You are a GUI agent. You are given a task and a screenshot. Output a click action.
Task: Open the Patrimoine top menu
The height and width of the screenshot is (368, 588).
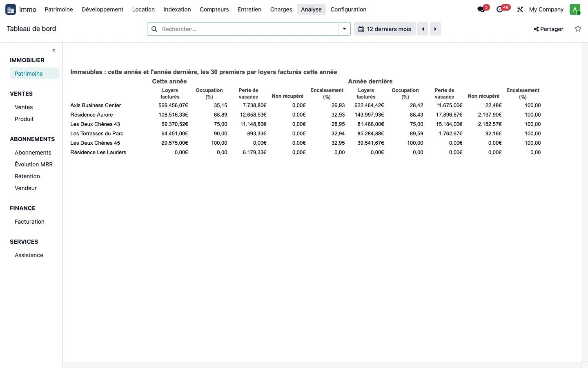click(x=59, y=9)
